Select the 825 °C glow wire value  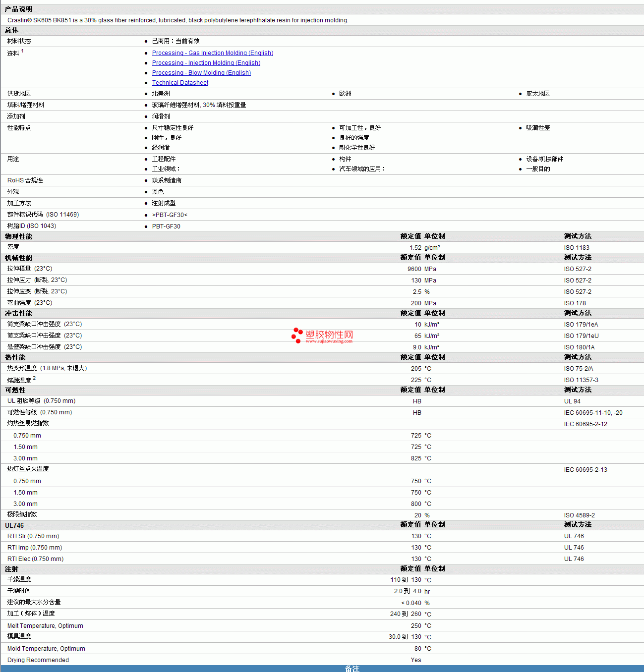coord(421,458)
